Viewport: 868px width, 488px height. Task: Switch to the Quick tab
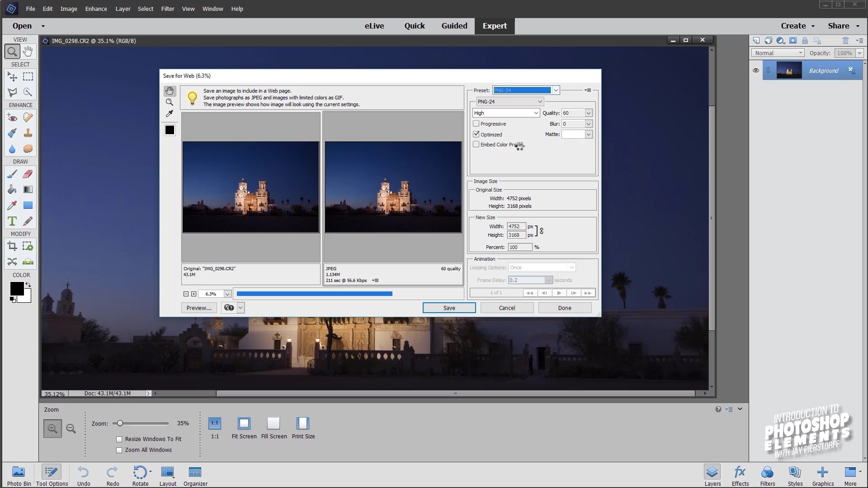point(414,26)
